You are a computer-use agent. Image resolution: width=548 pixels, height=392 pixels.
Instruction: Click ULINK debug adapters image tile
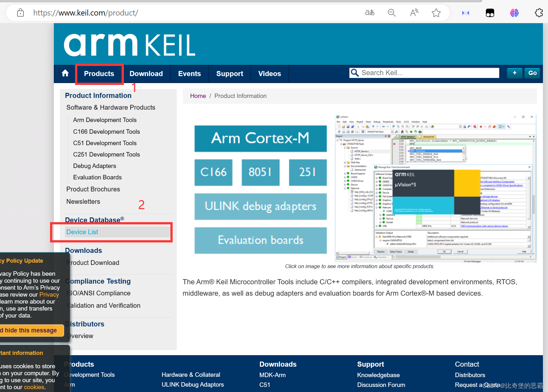tap(260, 207)
